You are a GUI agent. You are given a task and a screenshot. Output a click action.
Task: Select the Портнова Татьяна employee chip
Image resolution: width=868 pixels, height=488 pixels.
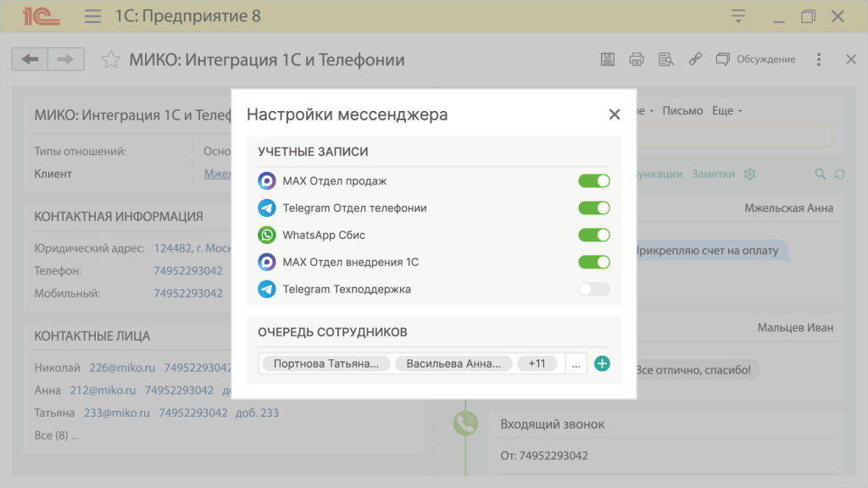[x=325, y=363]
